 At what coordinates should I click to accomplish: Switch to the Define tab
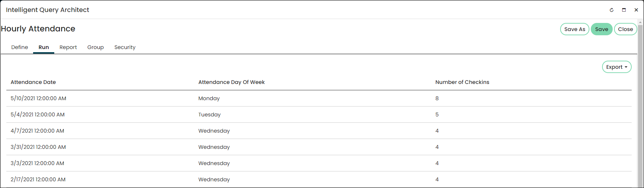(20, 47)
